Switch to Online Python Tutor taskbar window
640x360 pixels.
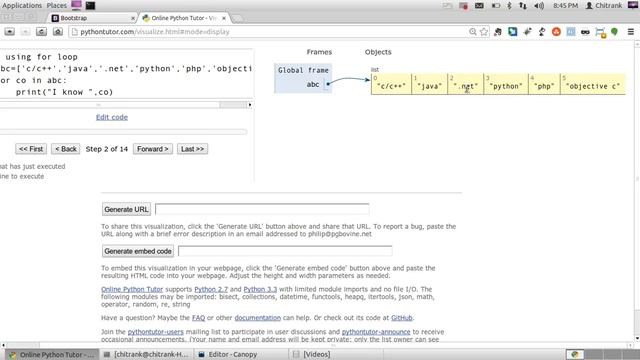(51, 354)
